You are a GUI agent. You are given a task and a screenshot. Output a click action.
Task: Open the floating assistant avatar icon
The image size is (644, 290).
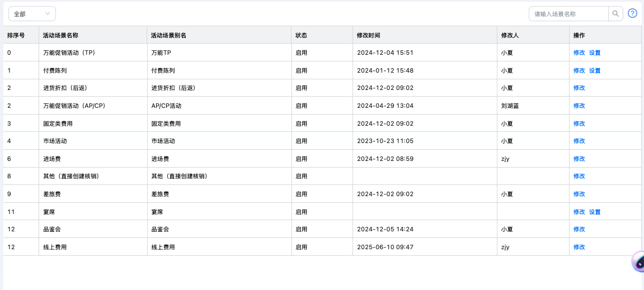[639, 262]
